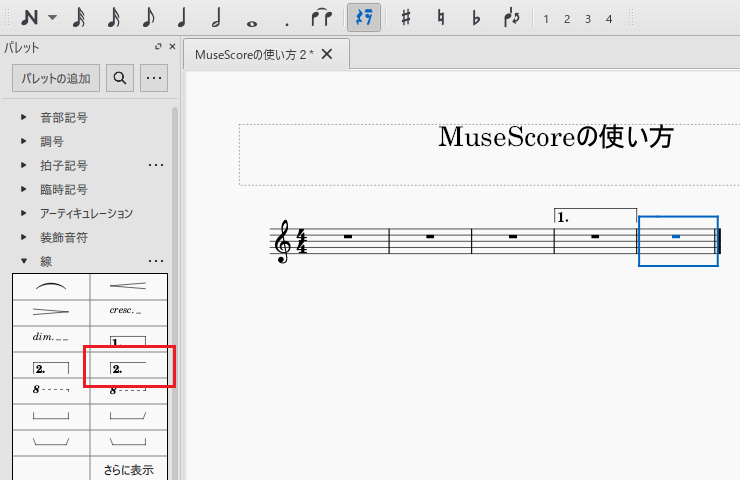Open palette search

(120, 78)
